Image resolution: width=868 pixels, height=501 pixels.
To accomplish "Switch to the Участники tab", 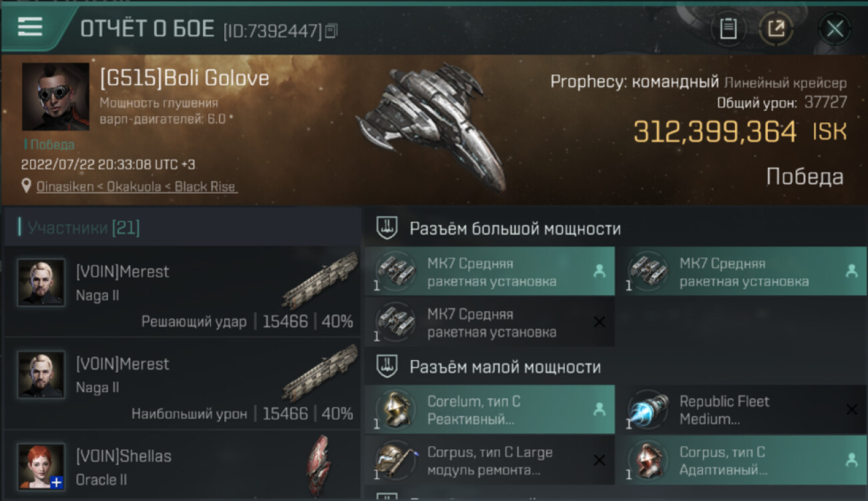I will (x=80, y=228).
